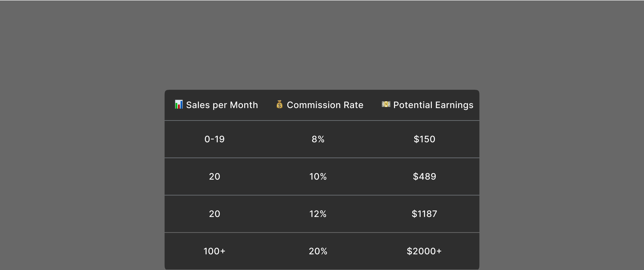Click the 20 sales cell beside 12%
Image resolution: width=644 pixels, height=270 pixels.
tap(214, 214)
